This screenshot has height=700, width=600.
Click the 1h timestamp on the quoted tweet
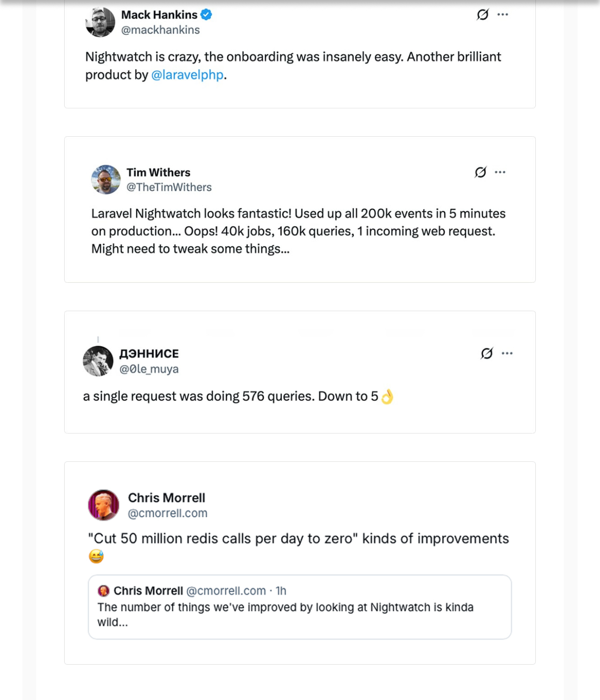coord(281,591)
